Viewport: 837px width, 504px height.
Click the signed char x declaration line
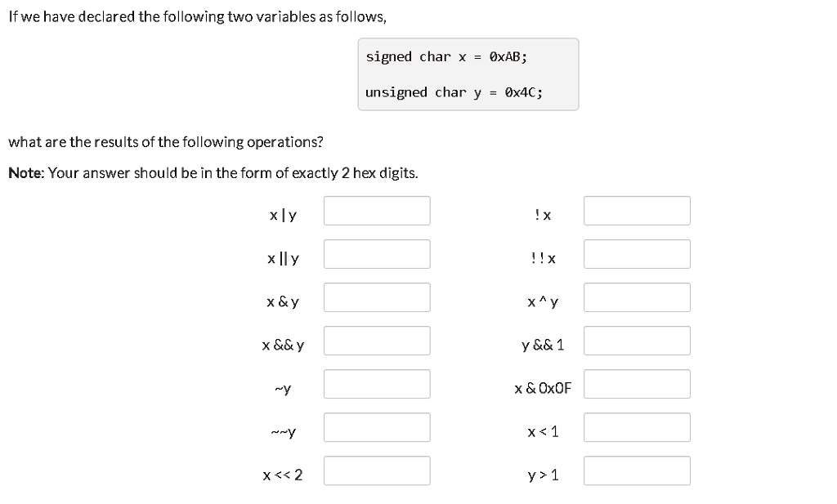(446, 56)
